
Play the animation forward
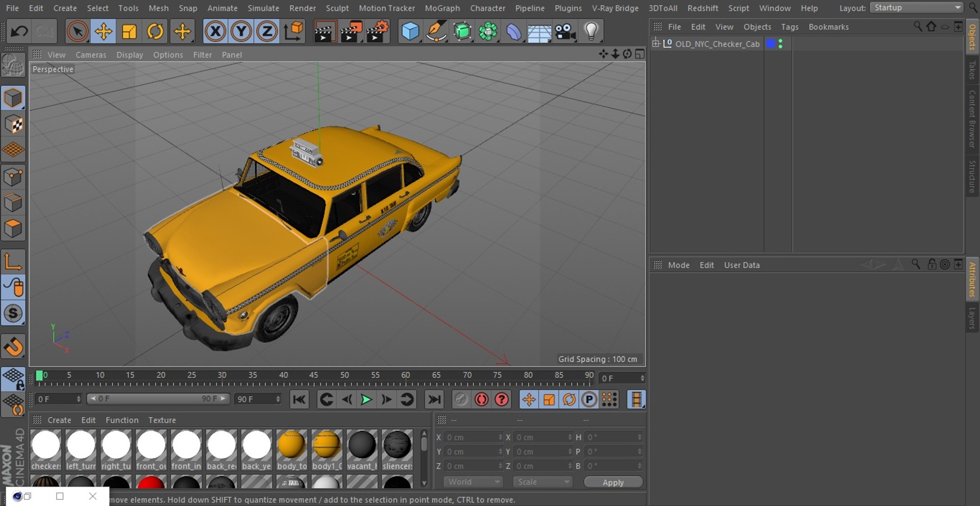click(366, 399)
